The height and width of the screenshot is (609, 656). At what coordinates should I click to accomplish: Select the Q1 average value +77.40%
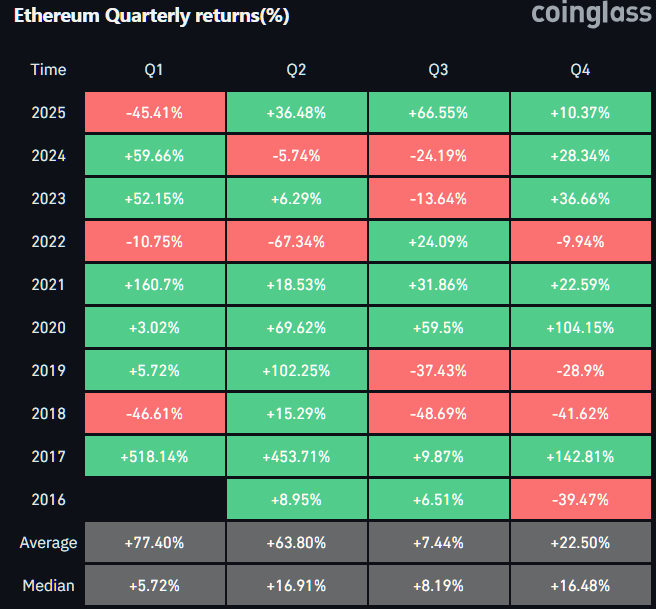coord(154,542)
